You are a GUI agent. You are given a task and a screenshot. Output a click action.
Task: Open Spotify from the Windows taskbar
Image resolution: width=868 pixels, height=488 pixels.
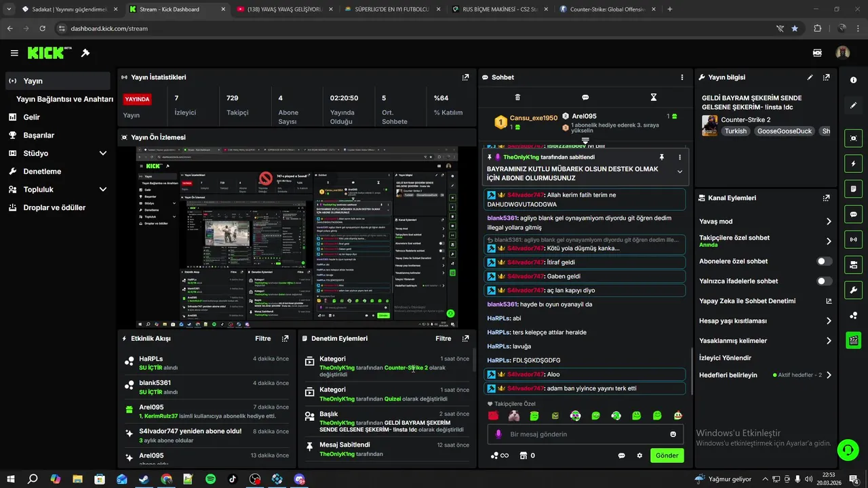(x=210, y=479)
